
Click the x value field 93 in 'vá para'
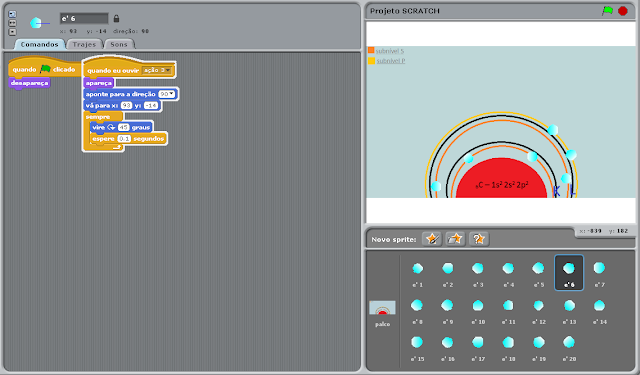(127, 105)
